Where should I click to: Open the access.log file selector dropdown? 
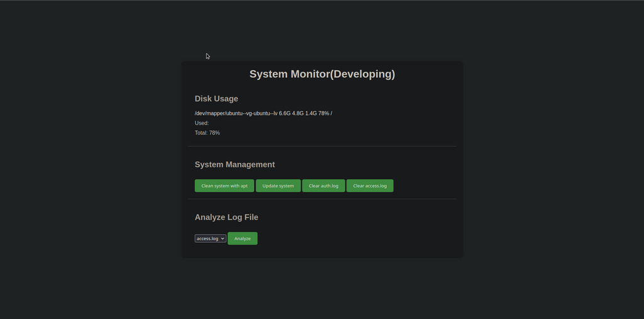(x=209, y=238)
